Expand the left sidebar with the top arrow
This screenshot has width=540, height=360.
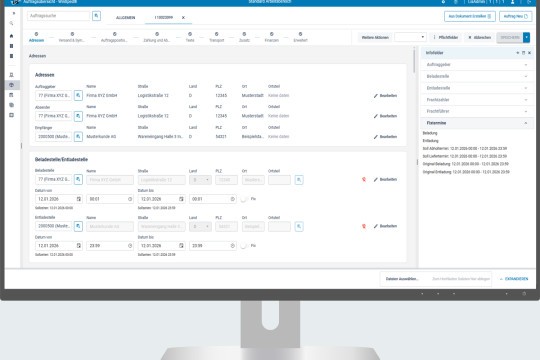point(14,13)
